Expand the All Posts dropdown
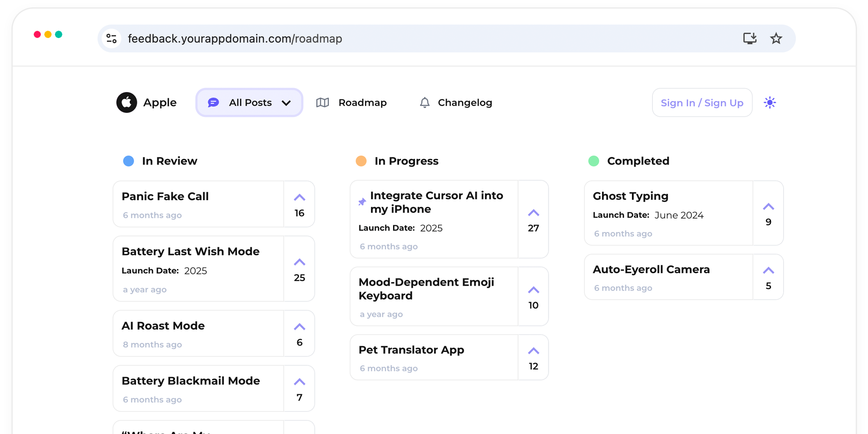868x434 pixels. point(286,103)
